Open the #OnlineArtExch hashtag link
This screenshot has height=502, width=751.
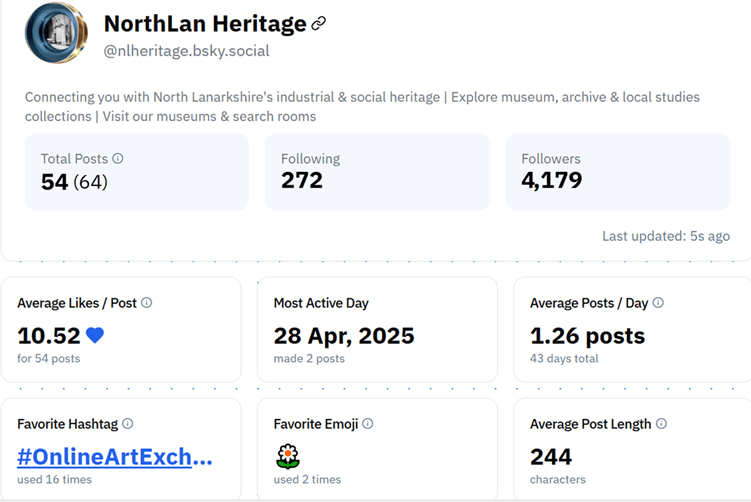115,457
